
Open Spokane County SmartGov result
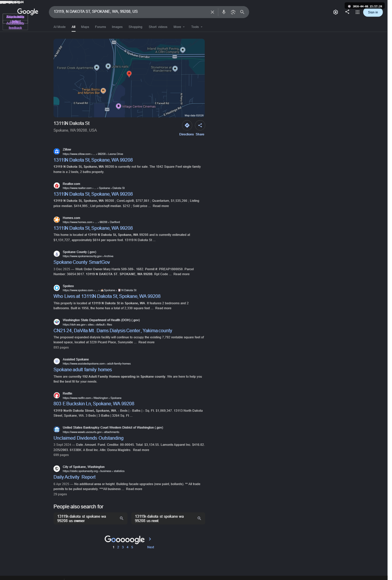pos(82,262)
